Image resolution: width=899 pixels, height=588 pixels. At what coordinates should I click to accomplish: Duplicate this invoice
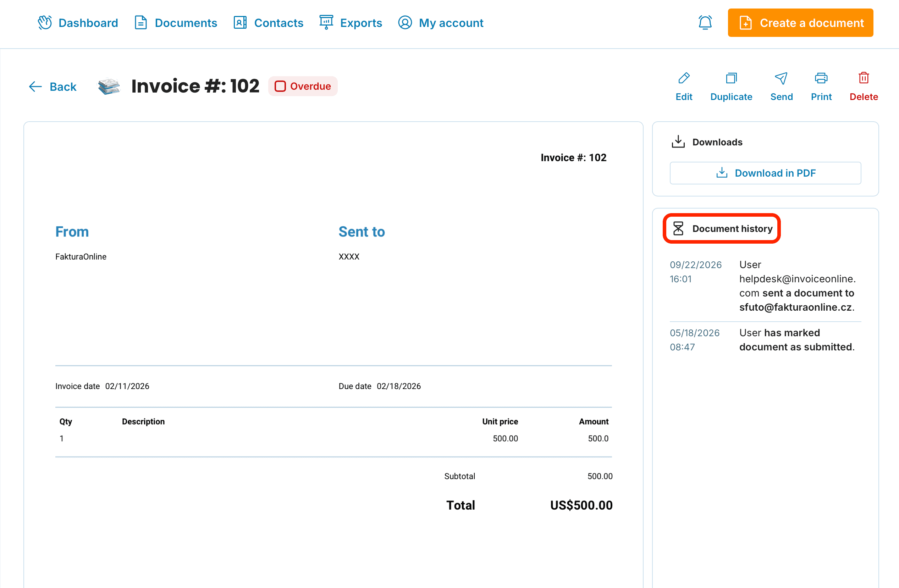731,87
